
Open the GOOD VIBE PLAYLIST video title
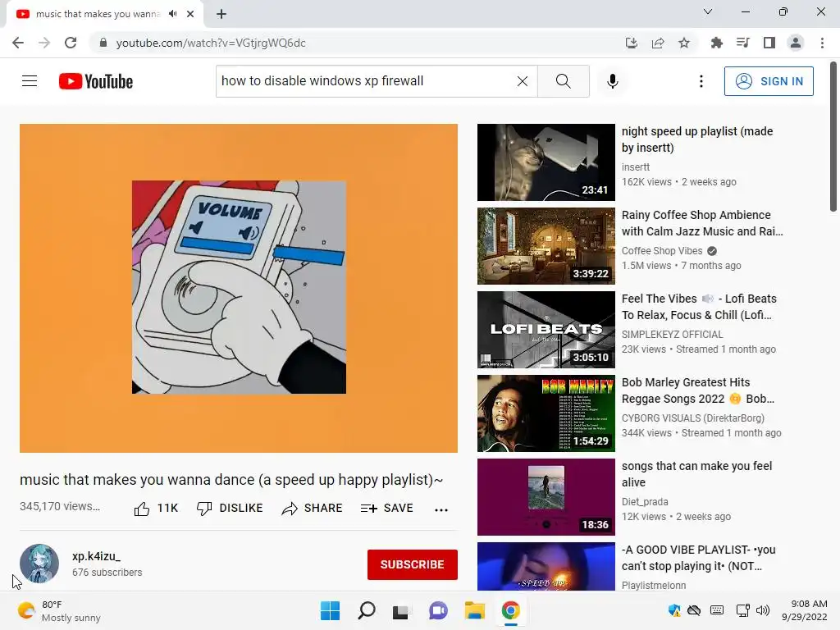click(x=698, y=558)
